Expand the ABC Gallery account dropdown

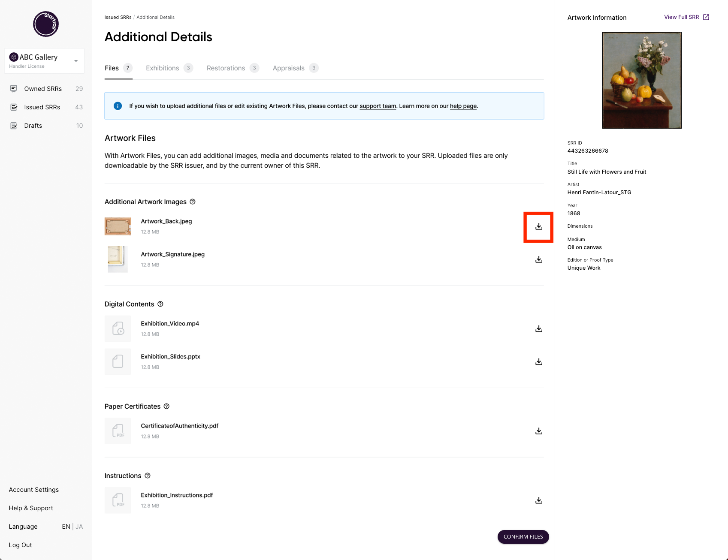point(76,61)
